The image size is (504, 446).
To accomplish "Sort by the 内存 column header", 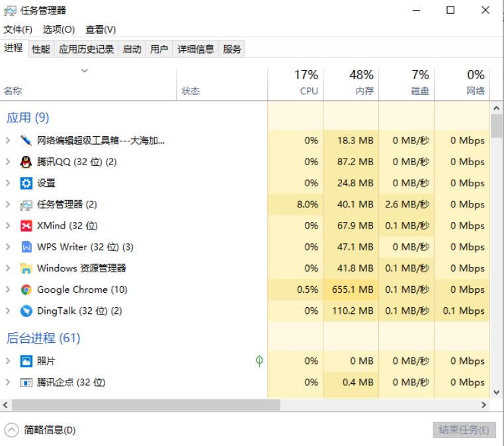I will (x=351, y=84).
